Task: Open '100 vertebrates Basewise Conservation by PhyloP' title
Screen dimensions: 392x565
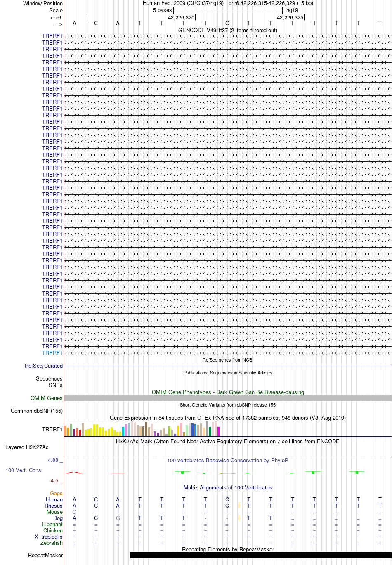Action: 228,460
